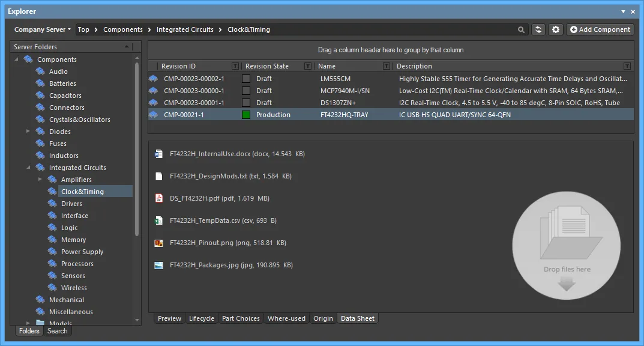Click Clock&Timing in the breadcrumb

click(249, 29)
